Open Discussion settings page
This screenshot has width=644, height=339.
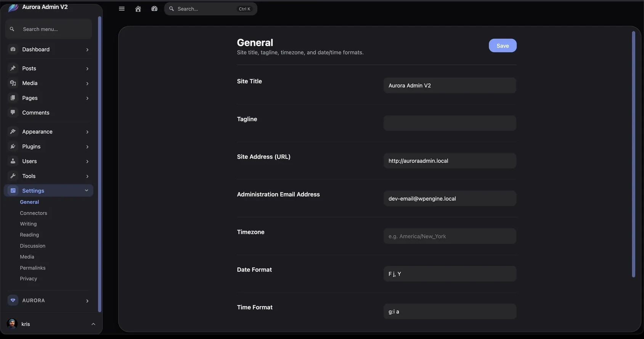32,246
